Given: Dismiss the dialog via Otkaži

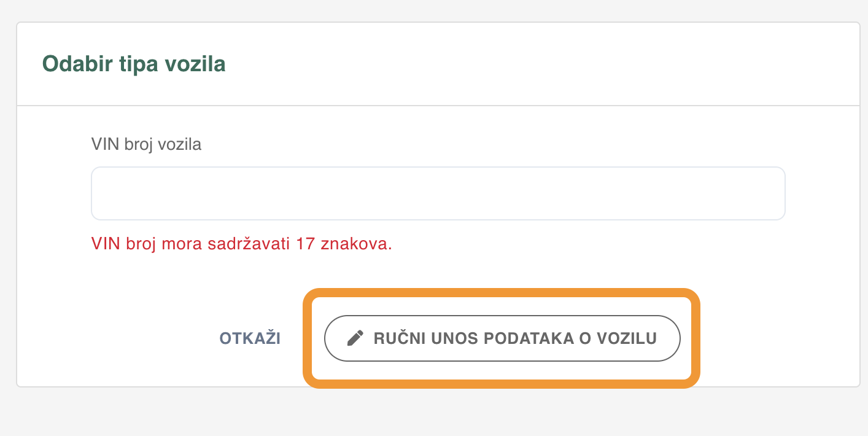Looking at the screenshot, I should click(250, 338).
